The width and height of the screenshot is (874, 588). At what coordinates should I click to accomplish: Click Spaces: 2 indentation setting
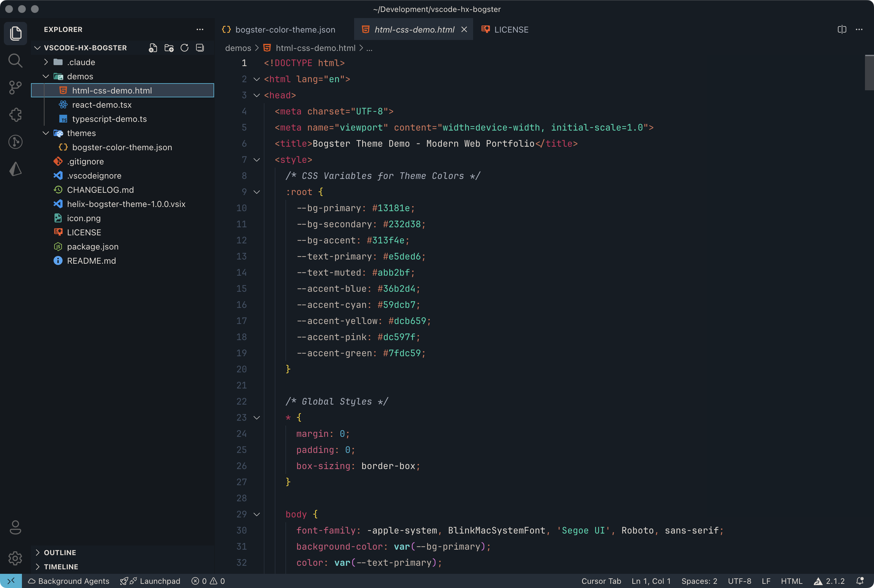click(x=699, y=581)
